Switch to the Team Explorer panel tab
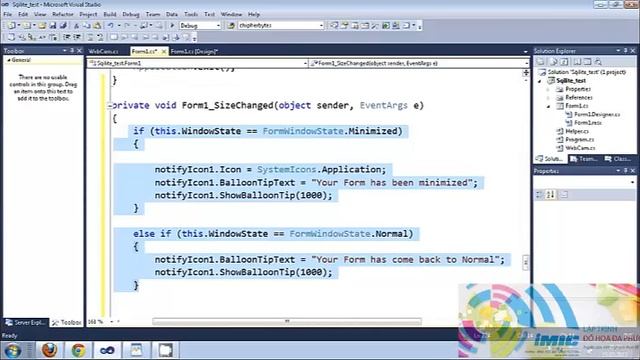640x360 pixels. pyautogui.click(x=585, y=159)
